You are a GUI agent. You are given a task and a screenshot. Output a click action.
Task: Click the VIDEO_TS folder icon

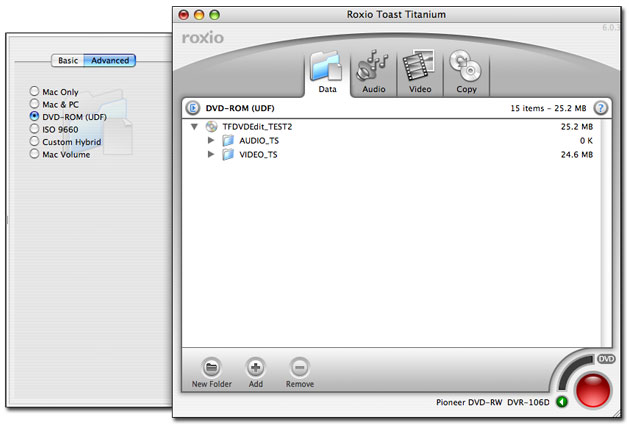point(228,155)
